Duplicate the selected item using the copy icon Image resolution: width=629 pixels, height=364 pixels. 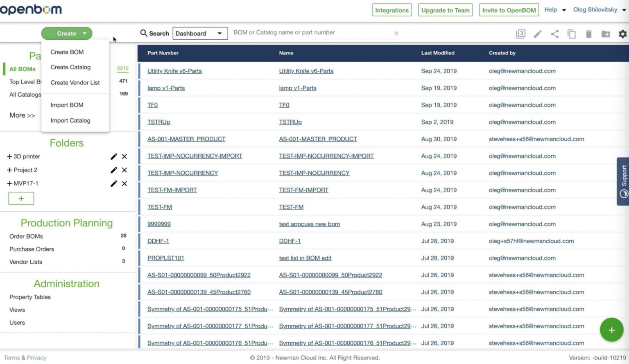coord(572,34)
